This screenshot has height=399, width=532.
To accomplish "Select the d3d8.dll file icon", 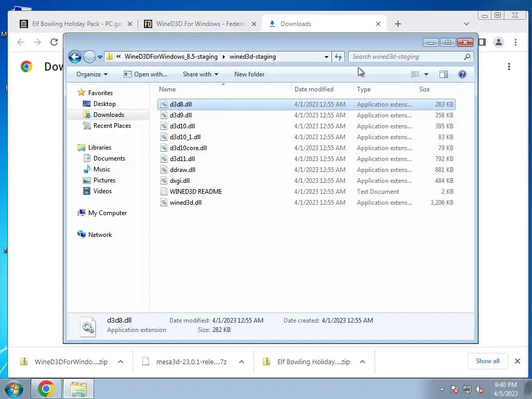I will pos(164,104).
